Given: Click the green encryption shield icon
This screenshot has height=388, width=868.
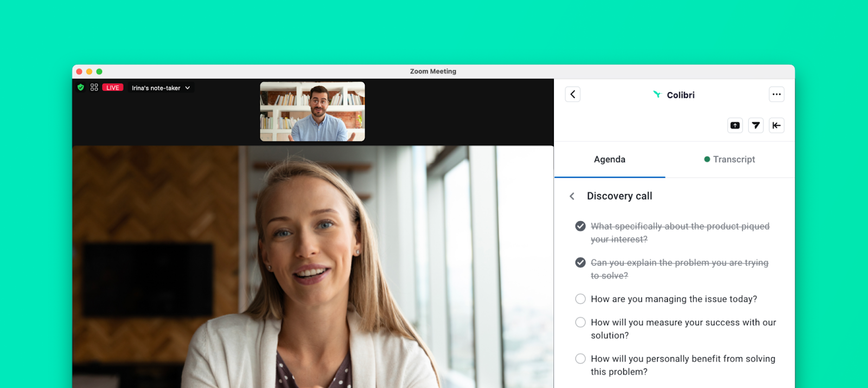Looking at the screenshot, I should click(x=81, y=87).
